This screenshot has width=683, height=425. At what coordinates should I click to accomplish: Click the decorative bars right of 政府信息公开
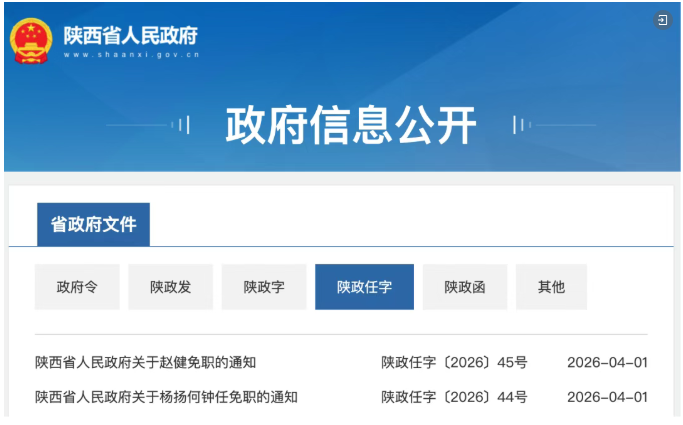pyautogui.click(x=520, y=125)
